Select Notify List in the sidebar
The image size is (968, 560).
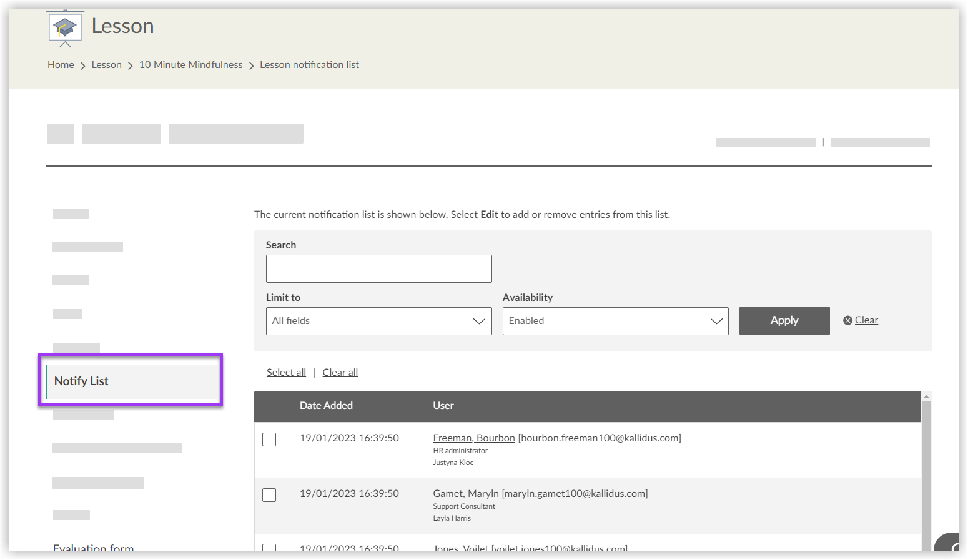pyautogui.click(x=81, y=381)
